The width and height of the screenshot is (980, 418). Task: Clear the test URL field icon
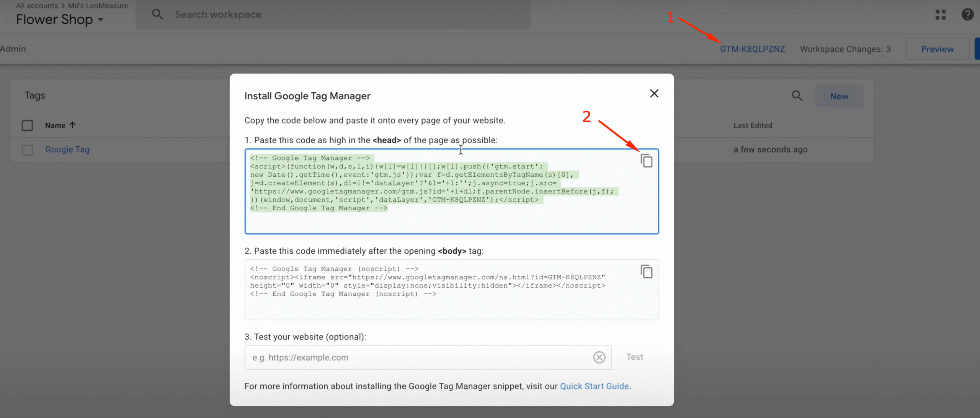click(x=599, y=357)
